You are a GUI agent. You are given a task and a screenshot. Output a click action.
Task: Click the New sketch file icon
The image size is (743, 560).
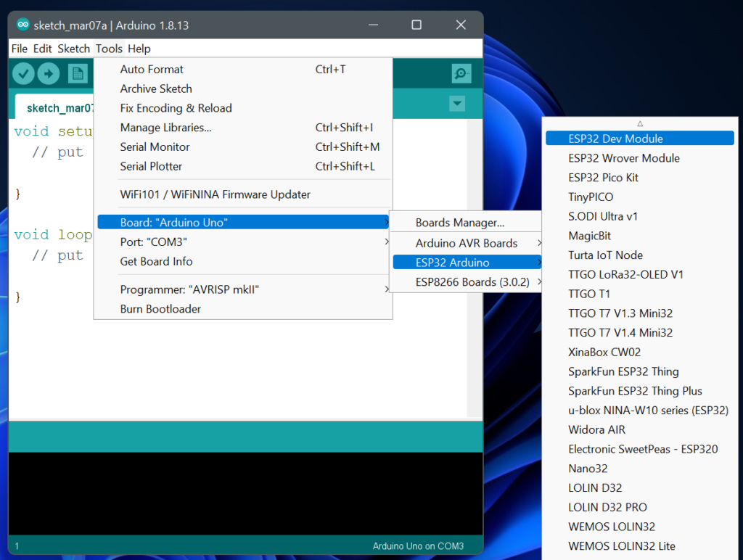[78, 73]
